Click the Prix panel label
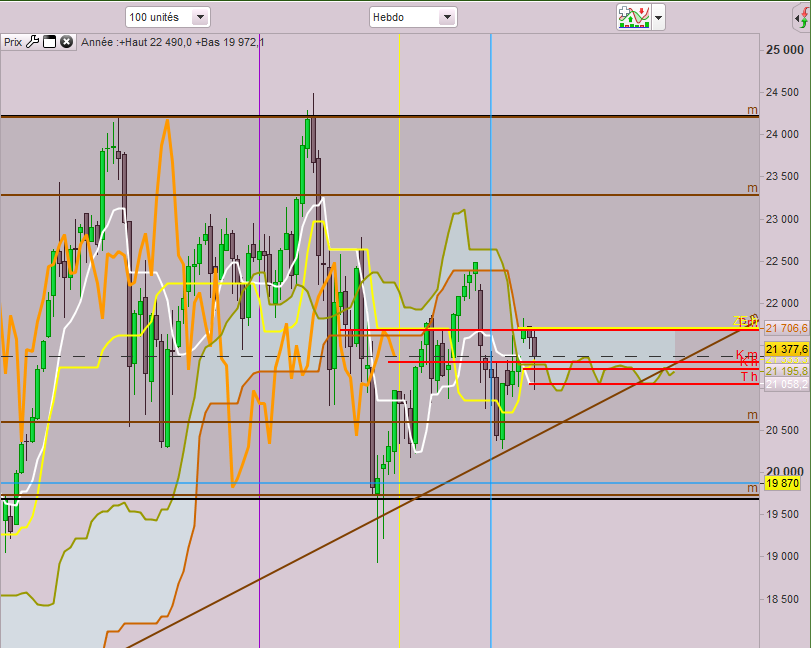This screenshot has width=811, height=648. pos(12,42)
